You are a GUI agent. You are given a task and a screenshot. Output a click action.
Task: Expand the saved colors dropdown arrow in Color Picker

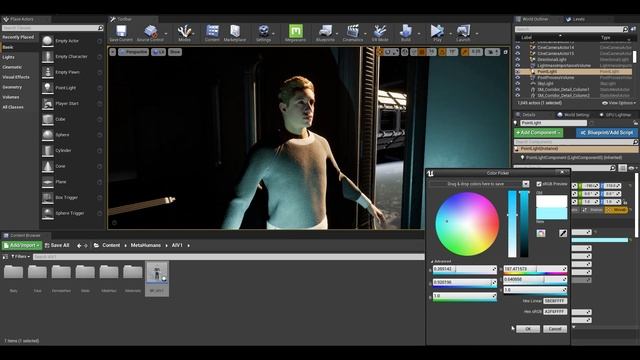[526, 184]
